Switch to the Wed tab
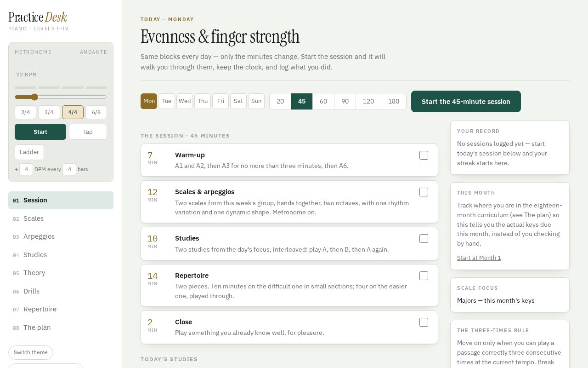Screen dimensions: 588x368 (x=185, y=101)
